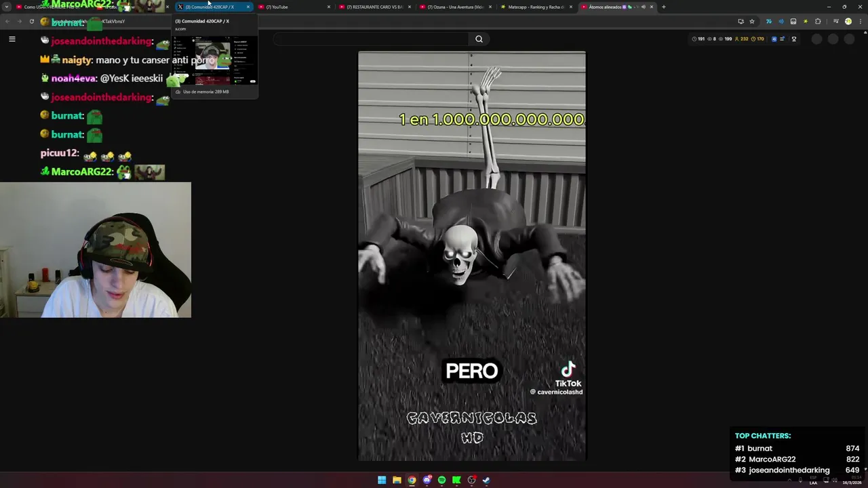The height and width of the screenshot is (488, 868).
Task: Click the yellow clock stat showing 170
Action: [757, 39]
